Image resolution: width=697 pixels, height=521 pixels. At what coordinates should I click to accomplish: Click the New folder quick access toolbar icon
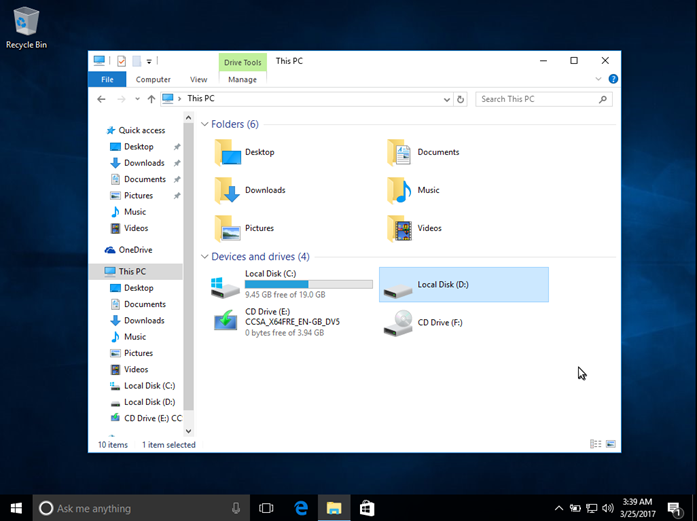tap(137, 61)
